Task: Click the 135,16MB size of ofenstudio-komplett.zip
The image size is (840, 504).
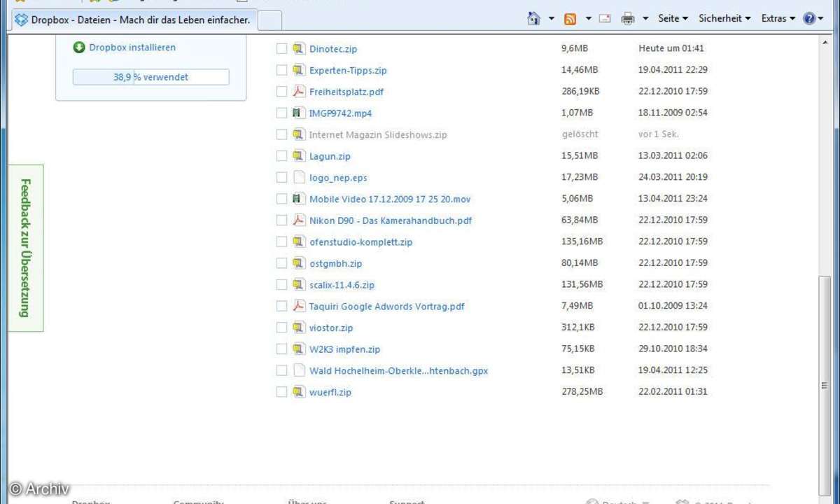Action: pos(582,241)
